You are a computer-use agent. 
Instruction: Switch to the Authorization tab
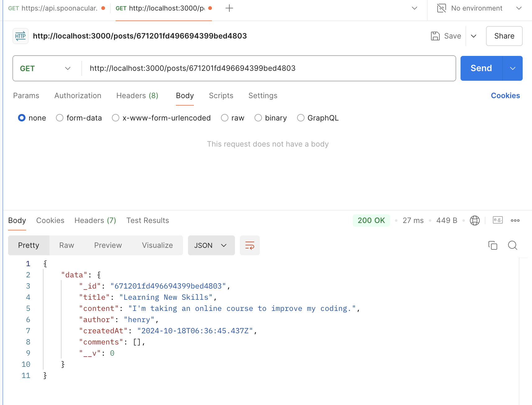78,96
